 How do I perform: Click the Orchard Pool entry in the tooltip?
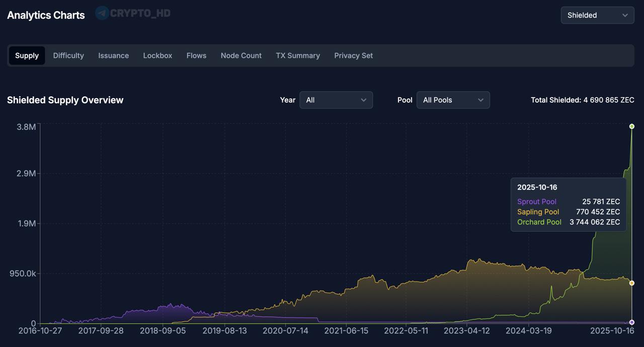pyautogui.click(x=539, y=222)
